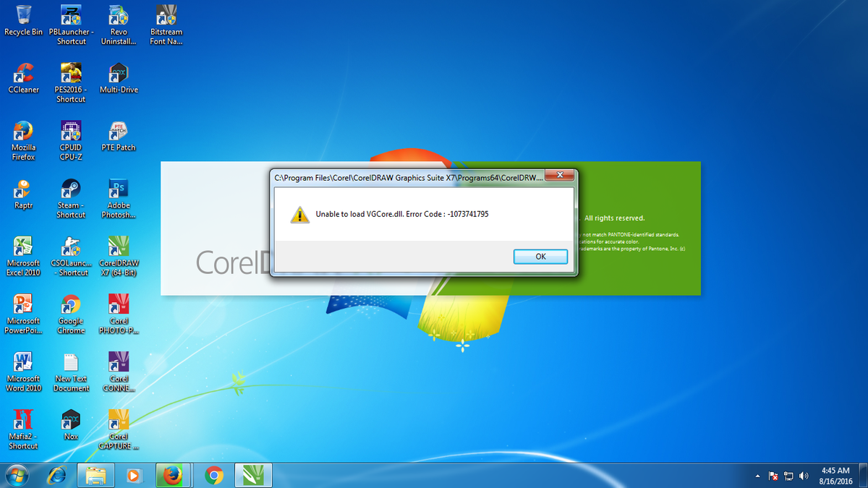Click the warning triangle icon in the dialog
Image resolution: width=868 pixels, height=488 pixels.
pyautogui.click(x=299, y=215)
